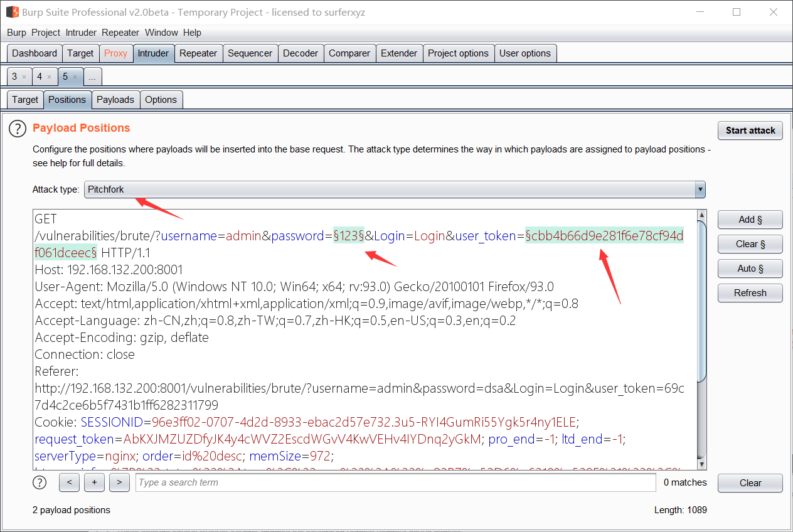Switch to the Repeater tool tab

198,53
